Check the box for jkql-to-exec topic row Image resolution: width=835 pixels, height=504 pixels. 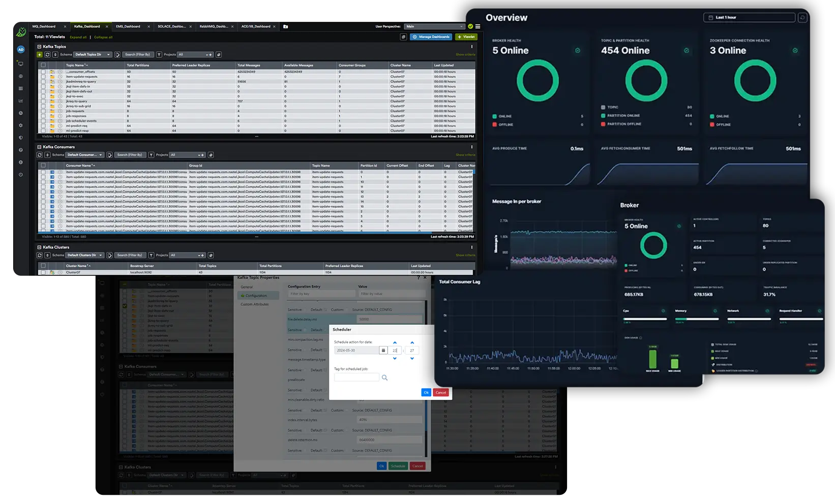point(43,96)
